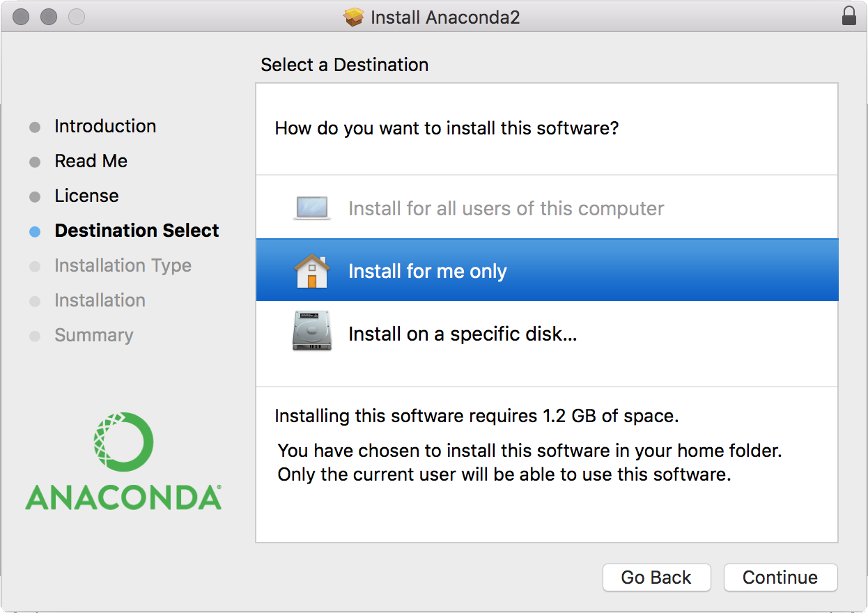Open the Read Me step
Viewport: 868px width, 613px height.
tap(91, 161)
